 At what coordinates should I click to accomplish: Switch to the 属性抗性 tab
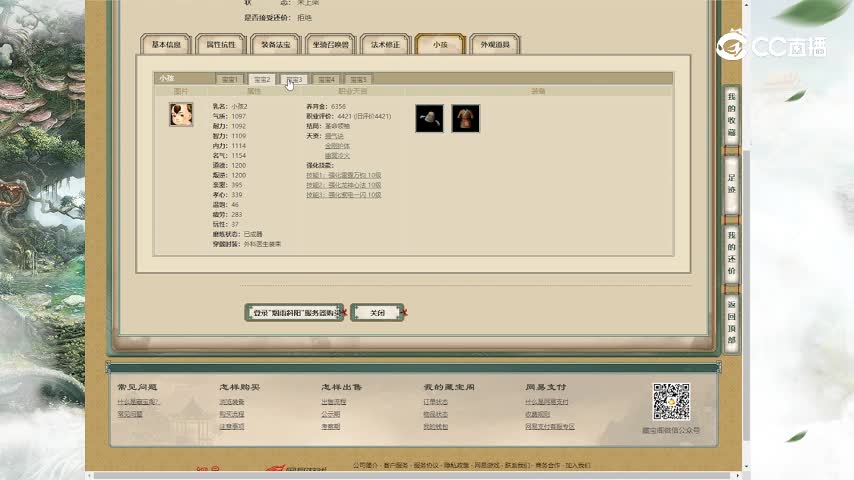pyautogui.click(x=221, y=45)
